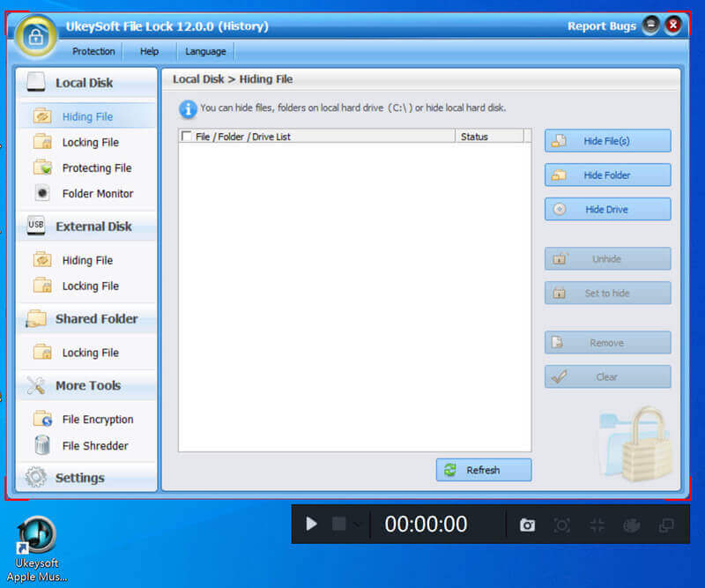Click the Status column header
This screenshot has width=705, height=588.
[490, 137]
